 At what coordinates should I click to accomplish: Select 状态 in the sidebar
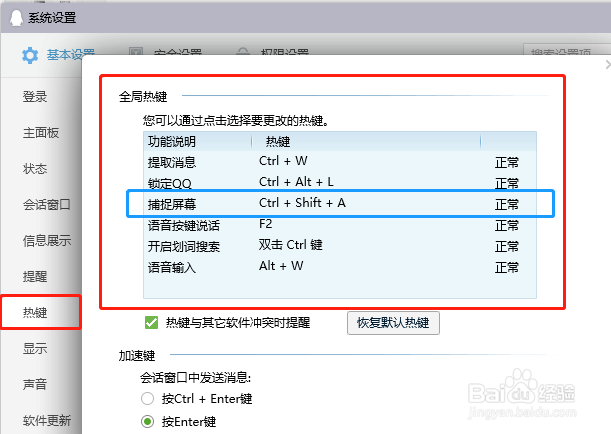click(x=35, y=169)
